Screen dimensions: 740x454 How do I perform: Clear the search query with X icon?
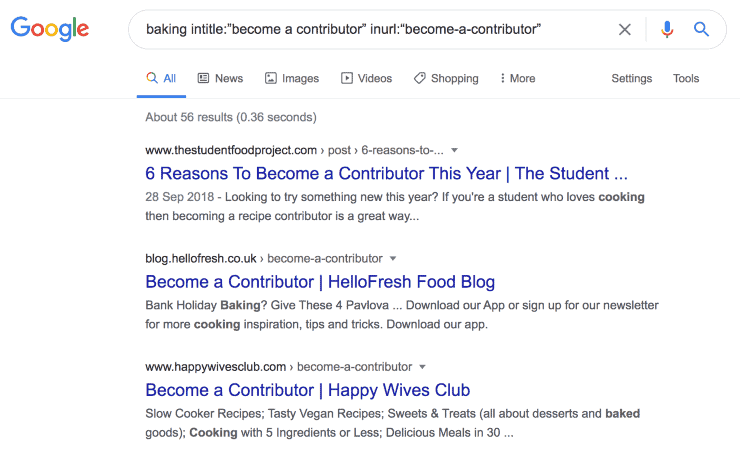coord(624,29)
